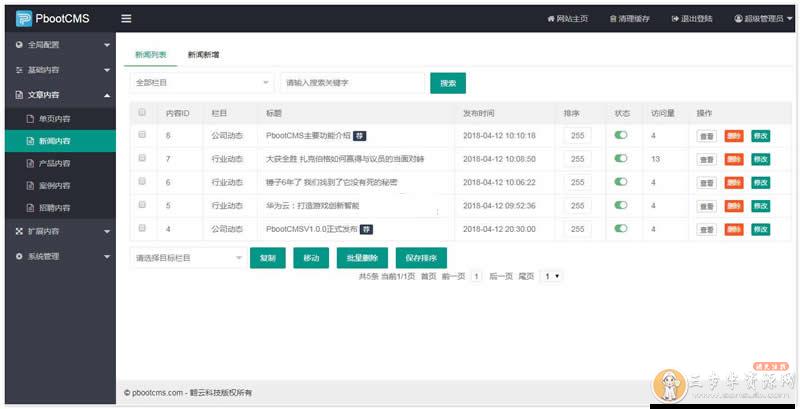Click the red 删除 button for ID 4 row
Image resolution: width=800 pixels, height=409 pixels.
pyautogui.click(x=734, y=228)
